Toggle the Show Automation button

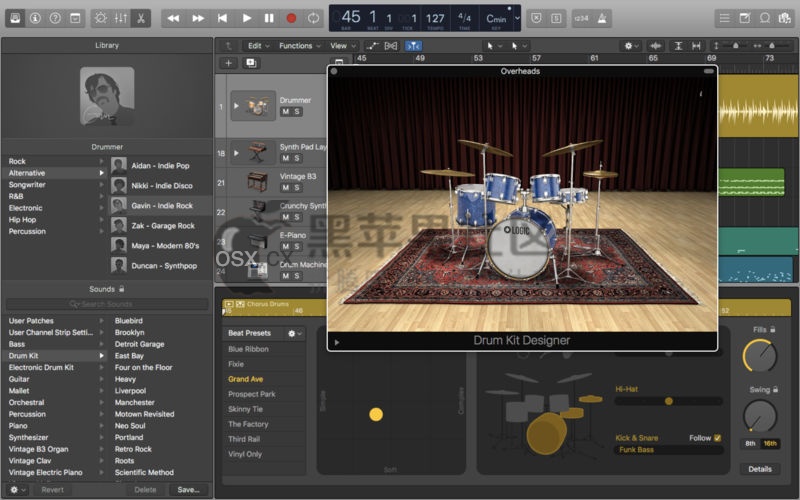point(372,46)
